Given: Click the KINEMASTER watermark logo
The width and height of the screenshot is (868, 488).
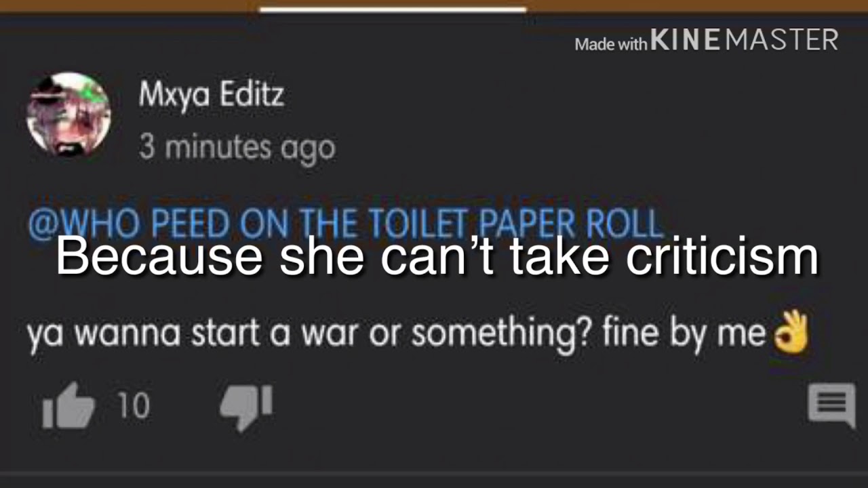Looking at the screenshot, I should (744, 40).
